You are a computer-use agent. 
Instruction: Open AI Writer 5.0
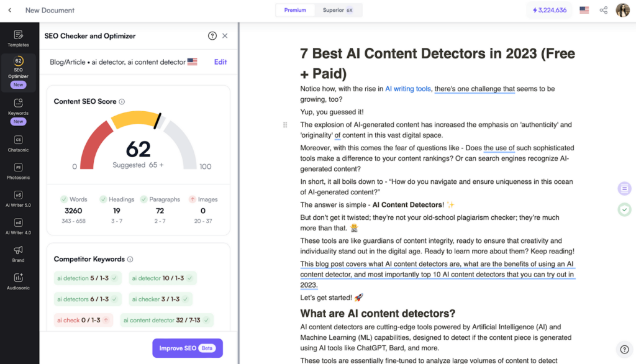(x=18, y=199)
